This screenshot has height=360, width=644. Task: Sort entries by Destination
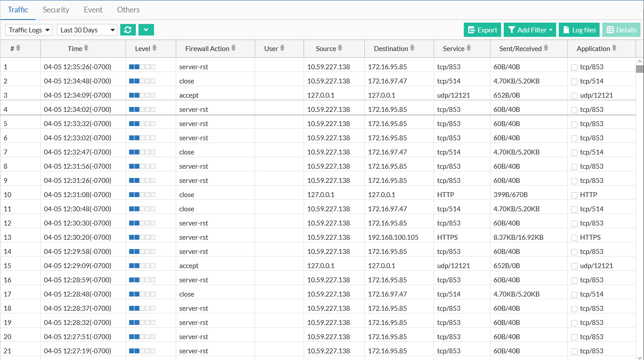tap(413, 48)
